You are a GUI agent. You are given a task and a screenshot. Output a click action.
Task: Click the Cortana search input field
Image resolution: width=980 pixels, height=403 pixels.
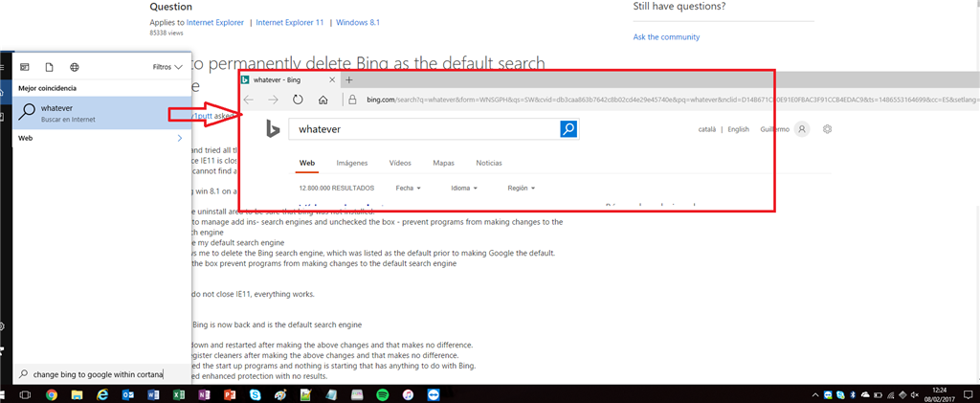pyautogui.click(x=103, y=374)
